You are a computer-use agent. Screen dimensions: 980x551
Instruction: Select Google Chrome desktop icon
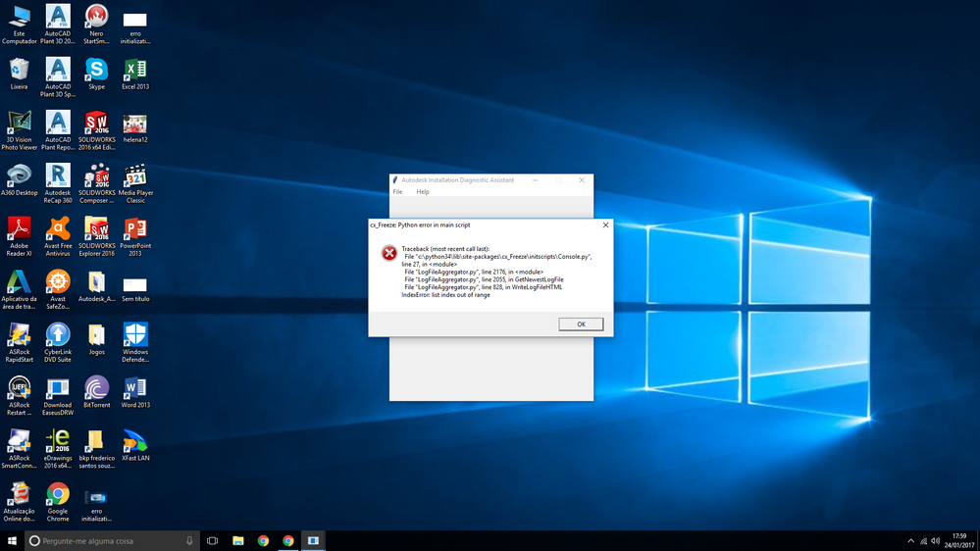[x=58, y=502]
